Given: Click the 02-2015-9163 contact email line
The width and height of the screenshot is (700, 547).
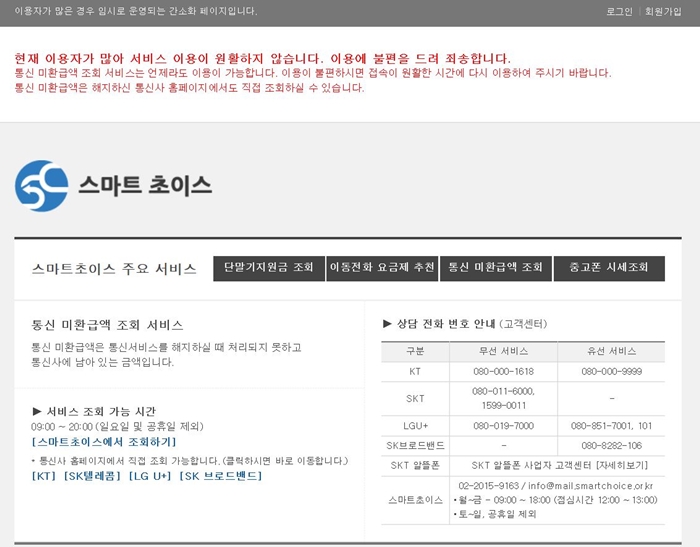Looking at the screenshot, I should (555, 485).
